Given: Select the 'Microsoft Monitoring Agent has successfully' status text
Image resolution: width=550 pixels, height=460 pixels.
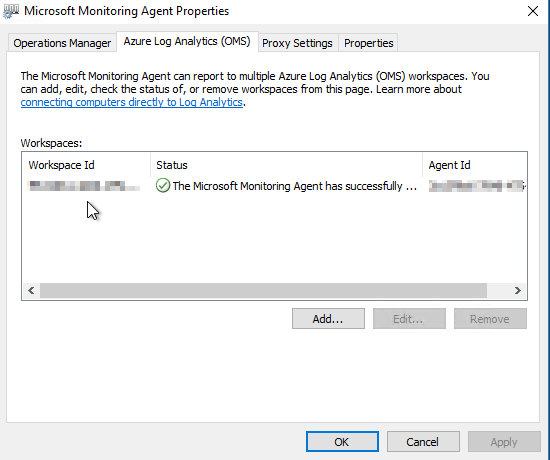Looking at the screenshot, I should tap(294, 186).
